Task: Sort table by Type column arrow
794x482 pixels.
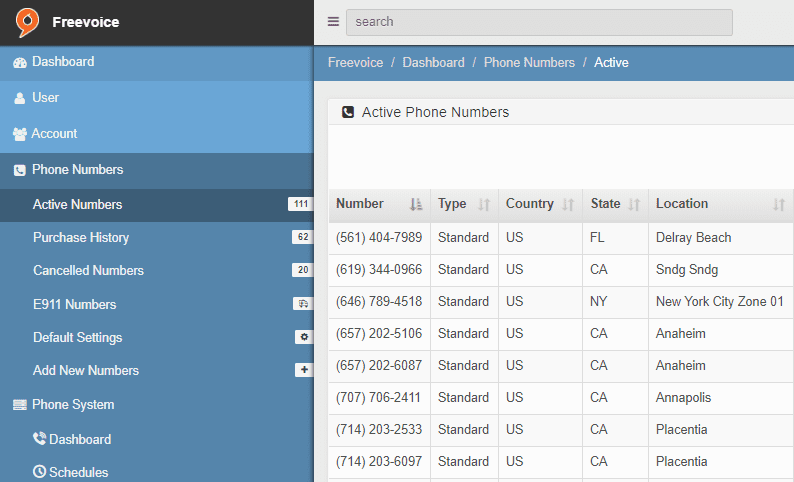Action: (484, 204)
